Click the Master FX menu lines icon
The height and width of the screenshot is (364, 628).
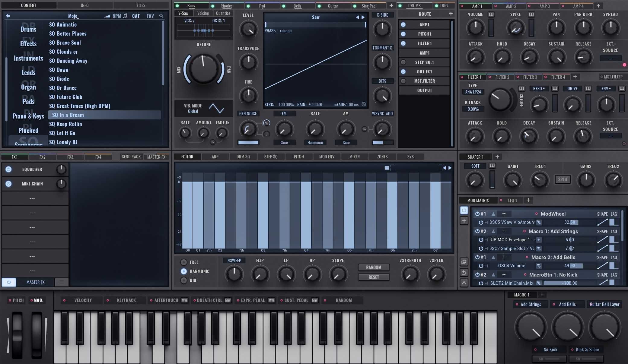coord(62,282)
